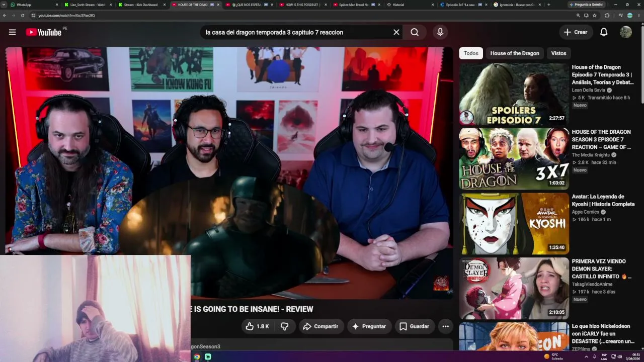
Task: Visit The Media Knights channel
Action: (x=591, y=155)
